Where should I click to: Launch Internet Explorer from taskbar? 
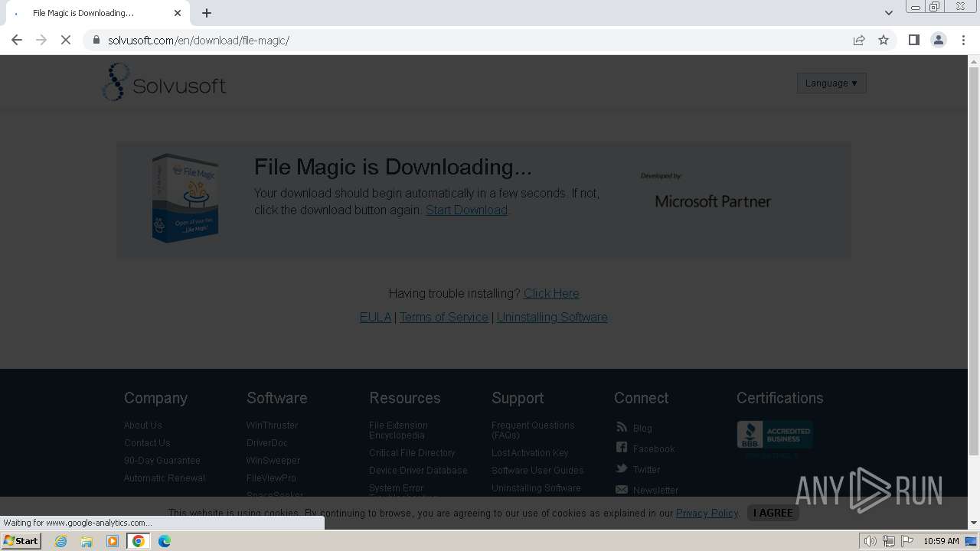tap(61, 541)
